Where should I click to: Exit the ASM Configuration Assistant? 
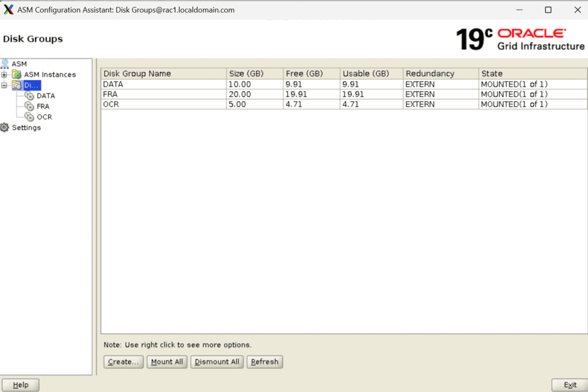click(570, 385)
